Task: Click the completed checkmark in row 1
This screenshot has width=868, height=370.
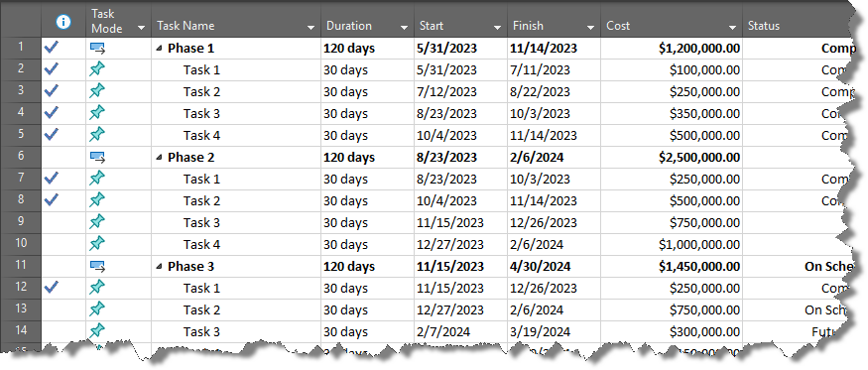Action: (52, 48)
